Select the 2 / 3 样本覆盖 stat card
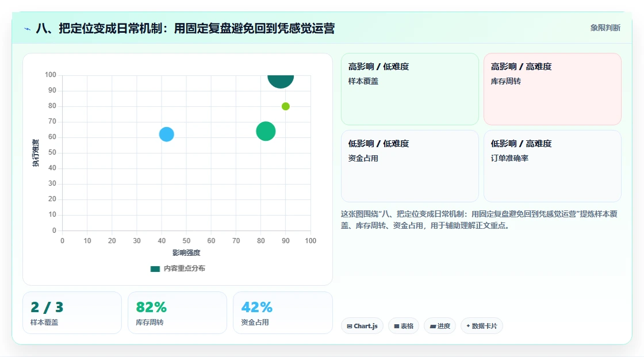The image size is (644, 357). click(72, 313)
